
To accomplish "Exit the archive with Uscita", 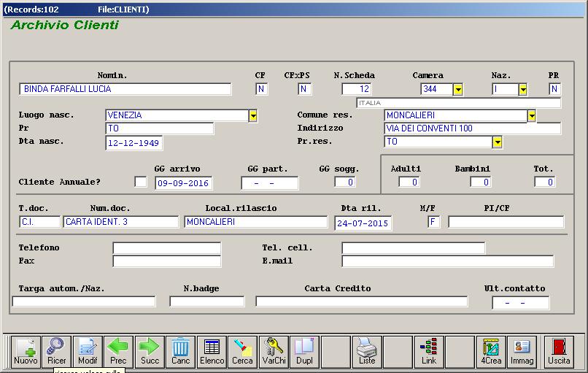I will pos(559,352).
